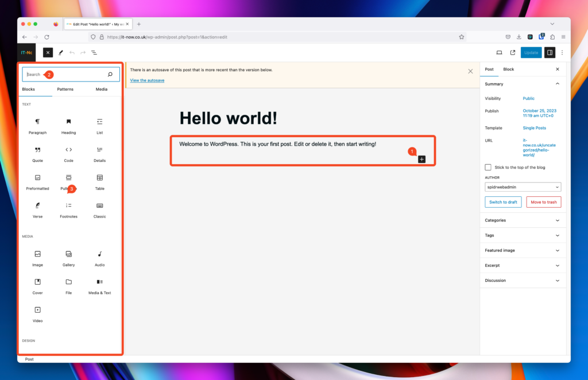Open publish date October 25, 2023
Screen dimensions: 588x380
click(539, 113)
